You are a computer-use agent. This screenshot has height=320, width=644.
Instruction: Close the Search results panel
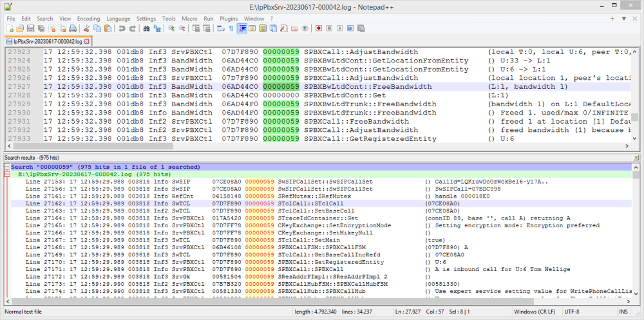[636, 157]
